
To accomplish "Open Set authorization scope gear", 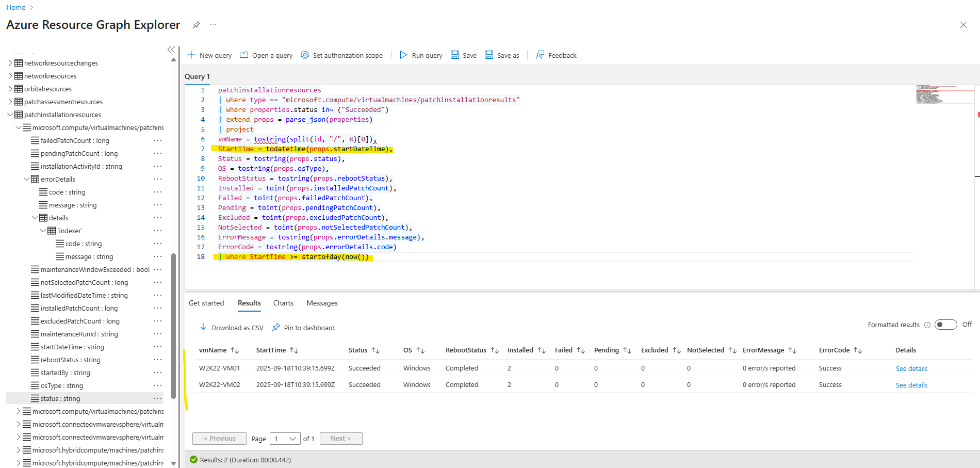I will 305,55.
